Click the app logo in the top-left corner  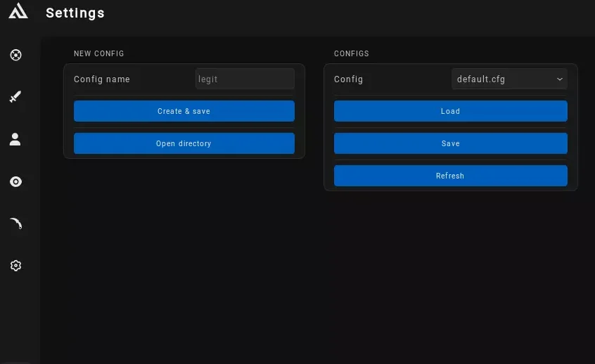click(18, 11)
